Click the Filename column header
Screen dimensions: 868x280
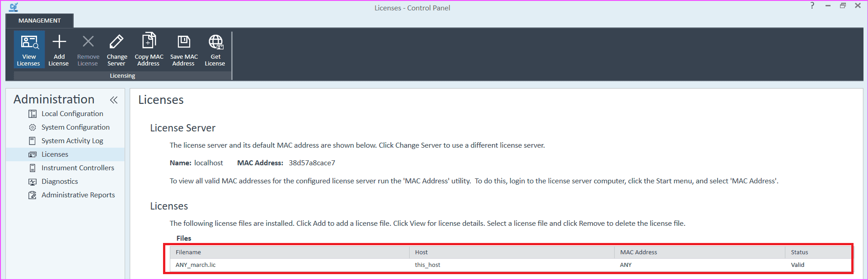tap(289, 252)
